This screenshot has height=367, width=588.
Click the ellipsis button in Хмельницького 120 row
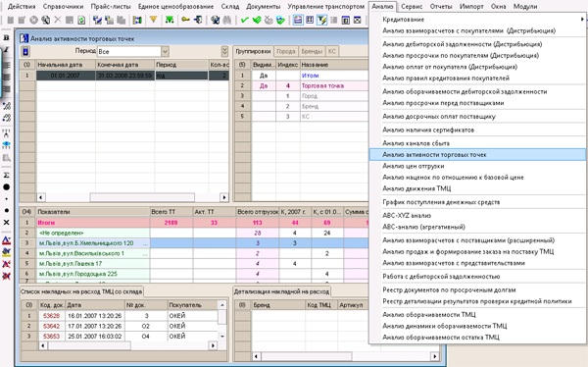(x=146, y=243)
